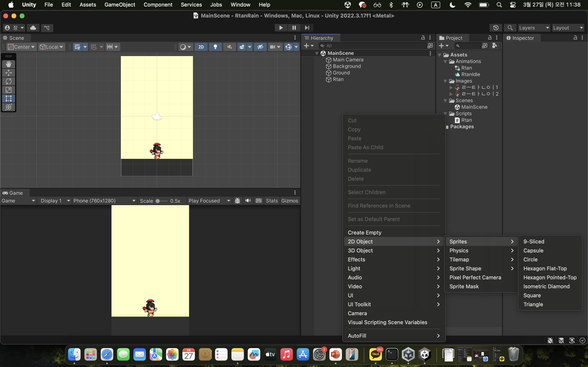Toggle 2D view mode in Scene
The height and width of the screenshot is (367, 588).
(x=201, y=47)
